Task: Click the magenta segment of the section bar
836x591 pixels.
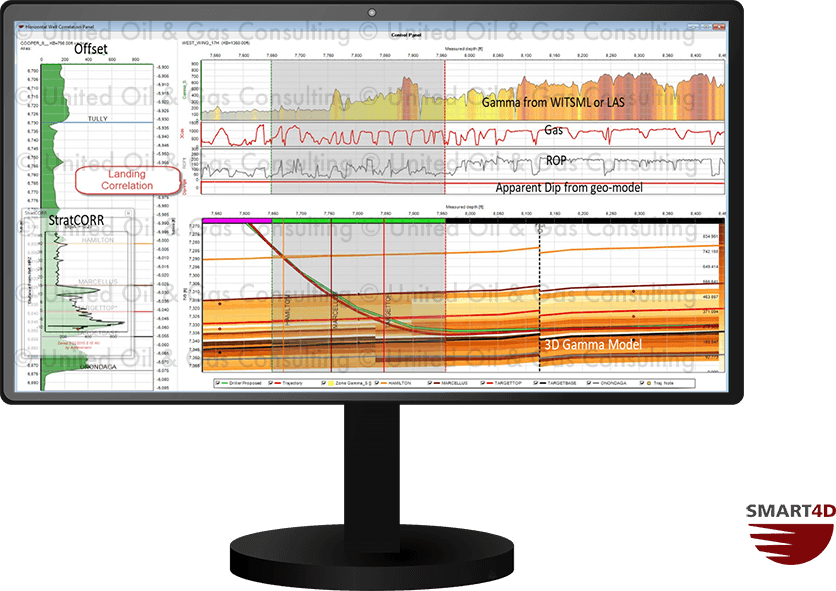Action: (235, 217)
